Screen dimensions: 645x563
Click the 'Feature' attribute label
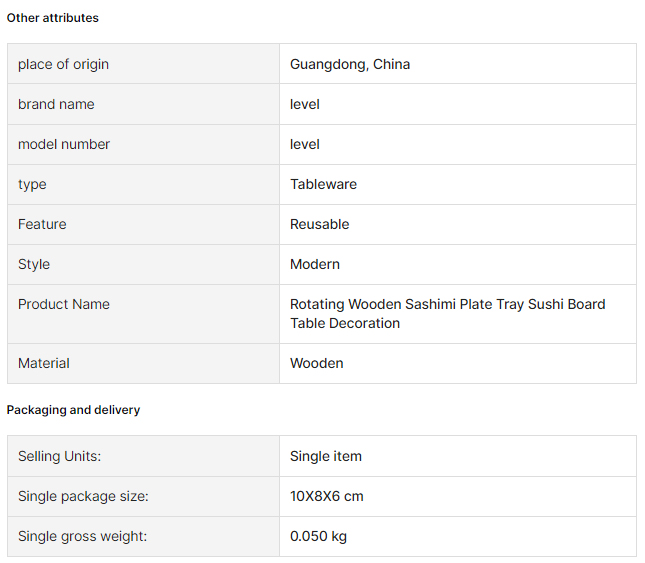[42, 224]
